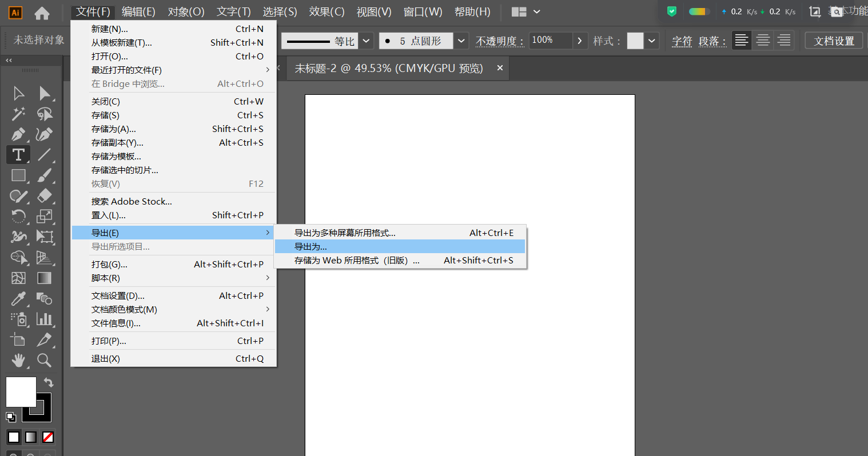Select the Rotate tool
This screenshot has height=456, width=868.
18,216
